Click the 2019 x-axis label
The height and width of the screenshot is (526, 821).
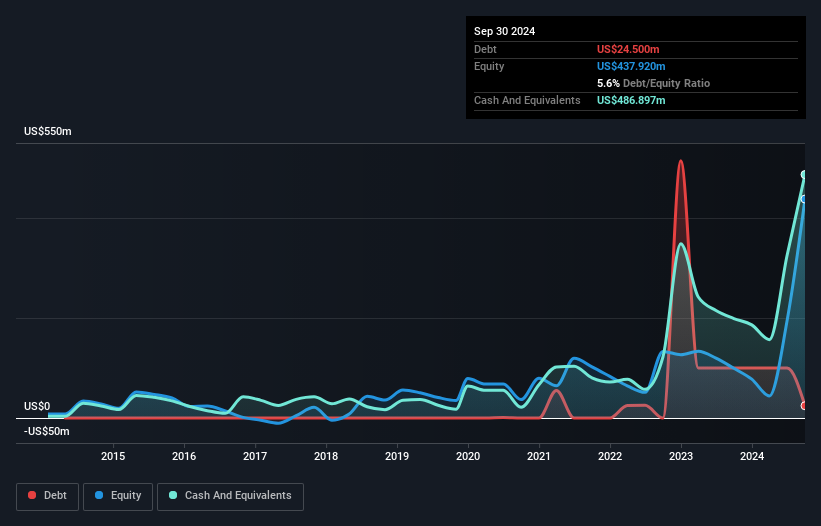pos(397,456)
